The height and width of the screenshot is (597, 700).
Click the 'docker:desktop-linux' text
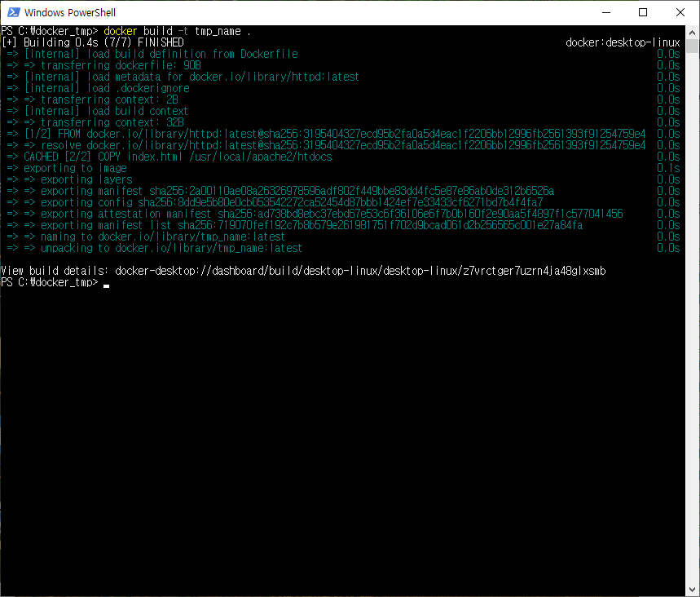(623, 42)
